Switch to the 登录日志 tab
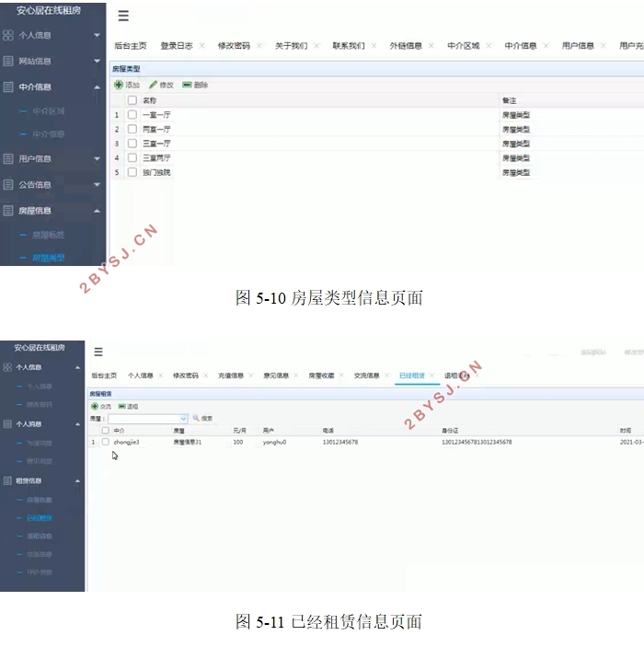The image size is (644, 670). click(x=177, y=46)
